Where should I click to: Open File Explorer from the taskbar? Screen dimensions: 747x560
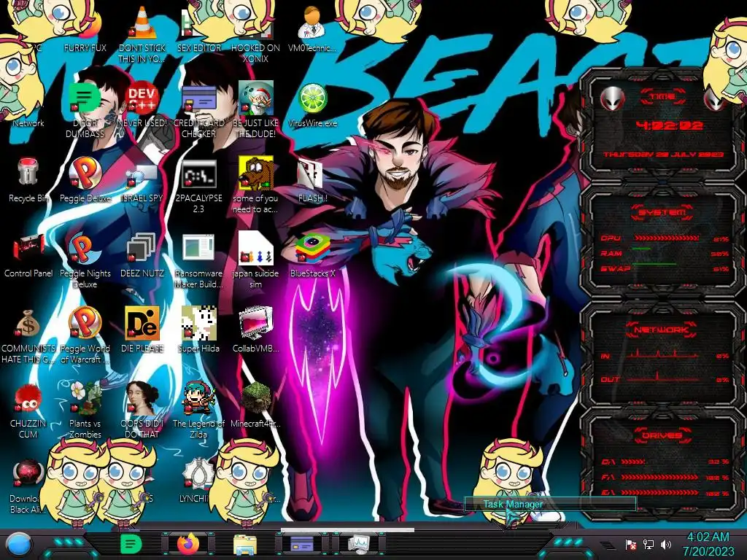coord(245,544)
